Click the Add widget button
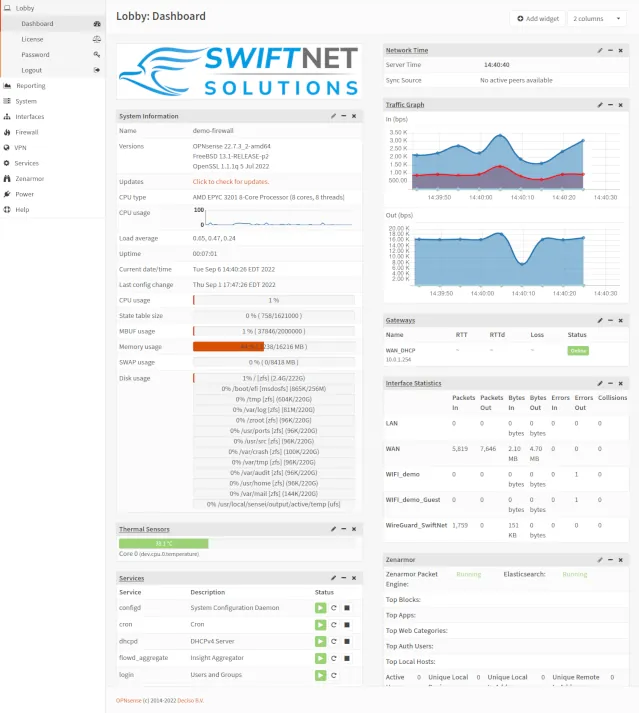 538,19
